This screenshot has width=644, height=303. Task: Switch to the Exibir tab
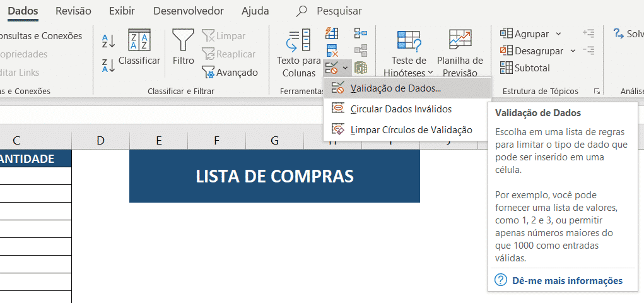122,11
